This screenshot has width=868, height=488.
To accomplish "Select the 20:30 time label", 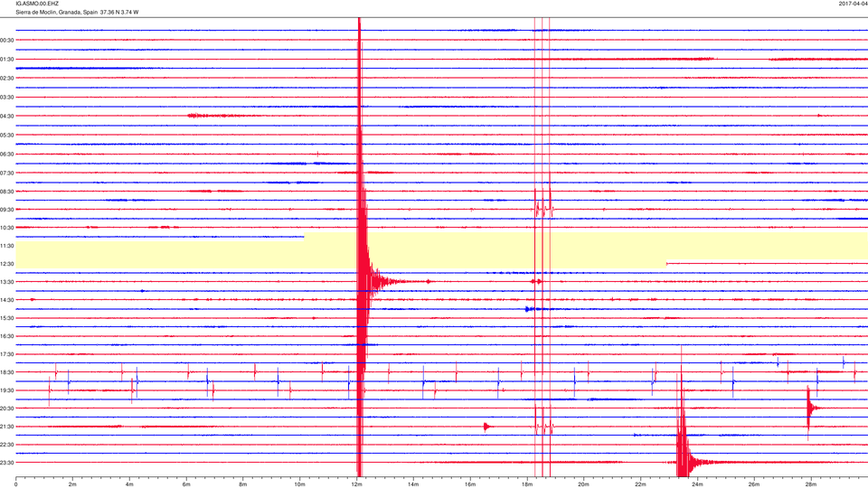I will point(7,408).
